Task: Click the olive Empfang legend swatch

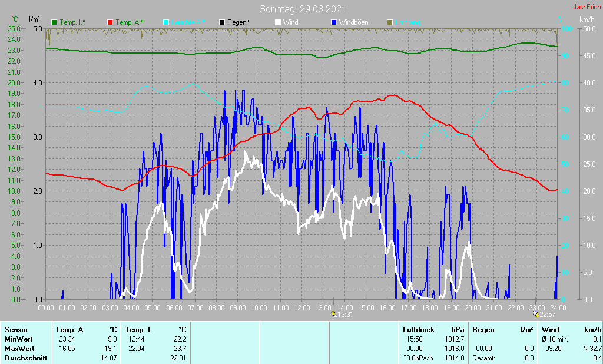Action: (x=390, y=22)
